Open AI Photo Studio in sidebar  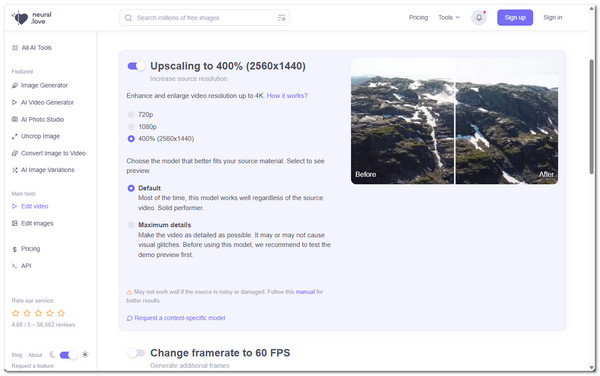(42, 119)
